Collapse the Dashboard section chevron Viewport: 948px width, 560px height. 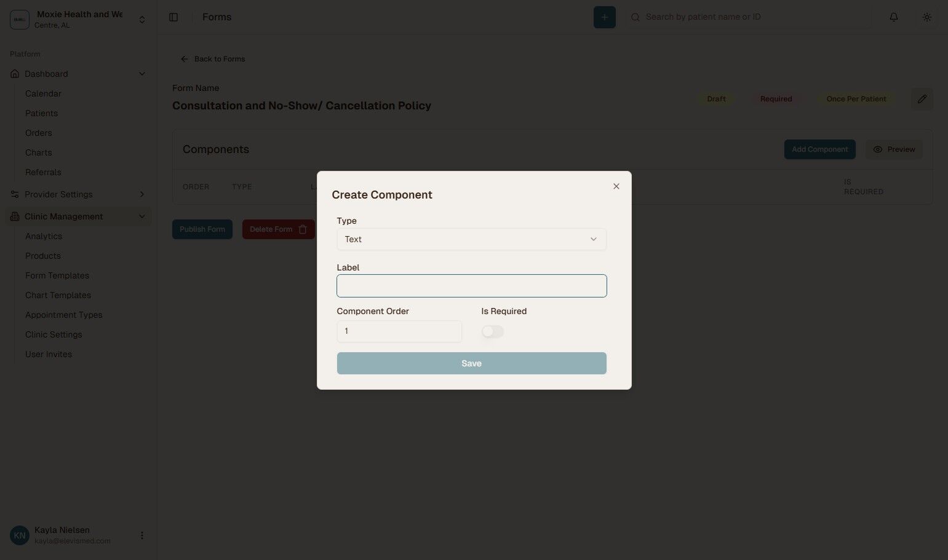(x=142, y=73)
